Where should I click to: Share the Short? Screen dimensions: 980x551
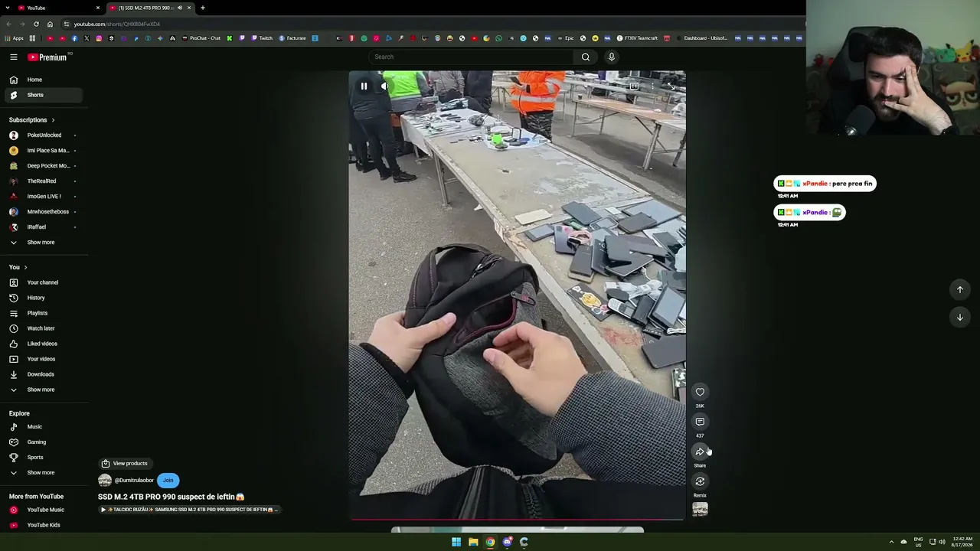click(700, 452)
